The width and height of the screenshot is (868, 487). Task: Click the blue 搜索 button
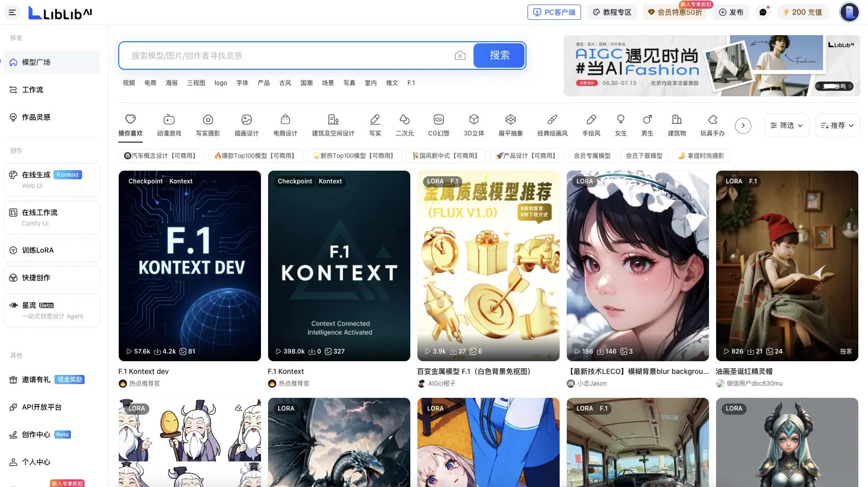499,56
